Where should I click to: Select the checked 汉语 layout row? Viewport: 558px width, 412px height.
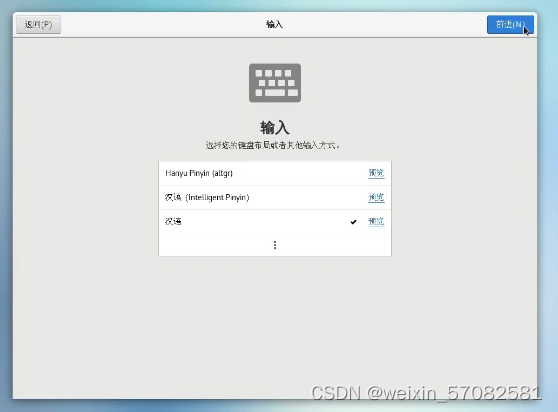275,222
